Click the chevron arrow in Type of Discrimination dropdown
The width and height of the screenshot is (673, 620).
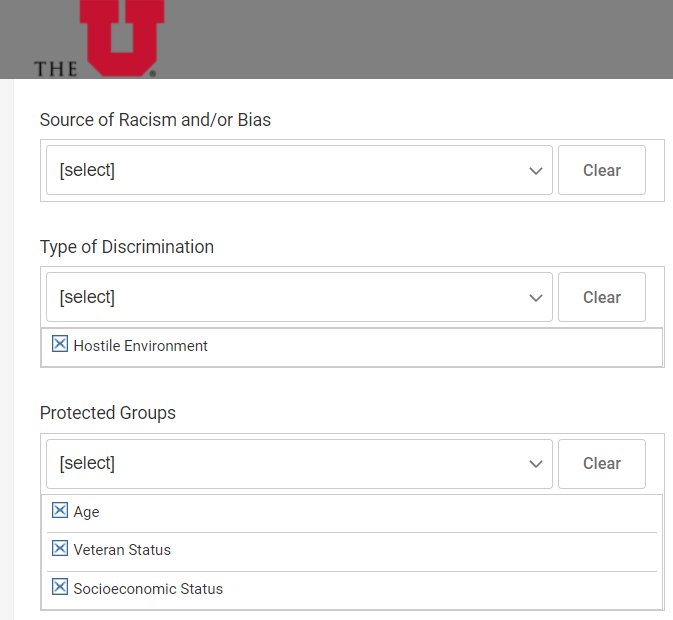tap(536, 298)
